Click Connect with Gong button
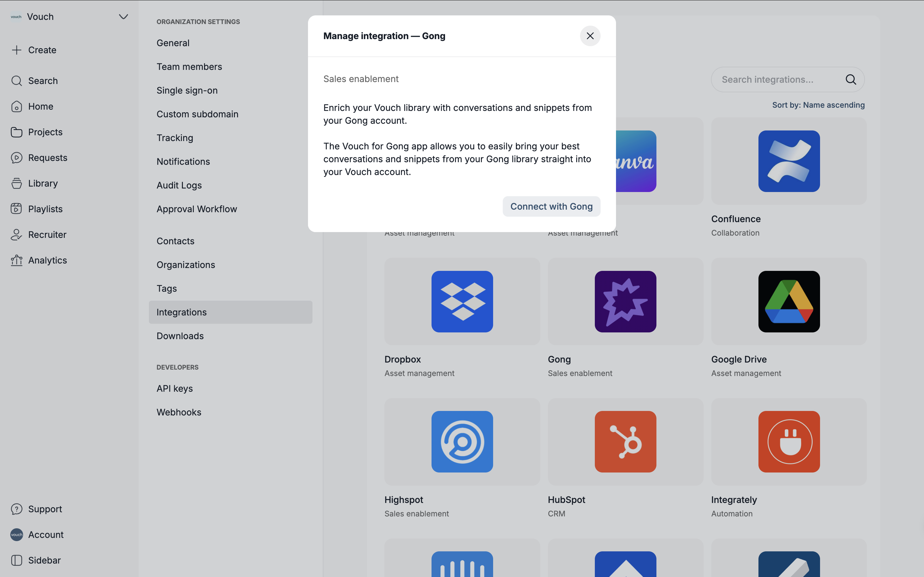Viewport: 924px width, 577px height. point(551,206)
